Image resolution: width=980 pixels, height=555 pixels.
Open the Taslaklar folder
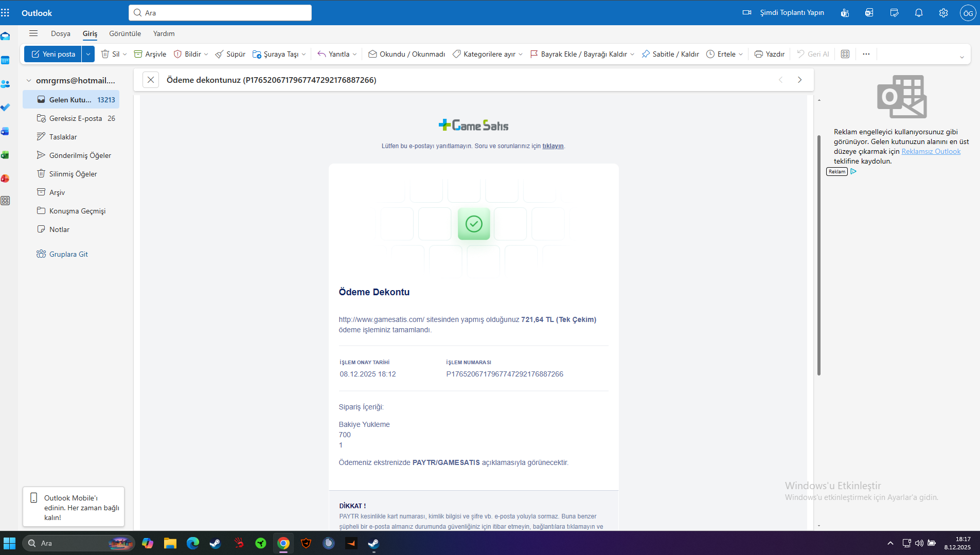point(71,137)
